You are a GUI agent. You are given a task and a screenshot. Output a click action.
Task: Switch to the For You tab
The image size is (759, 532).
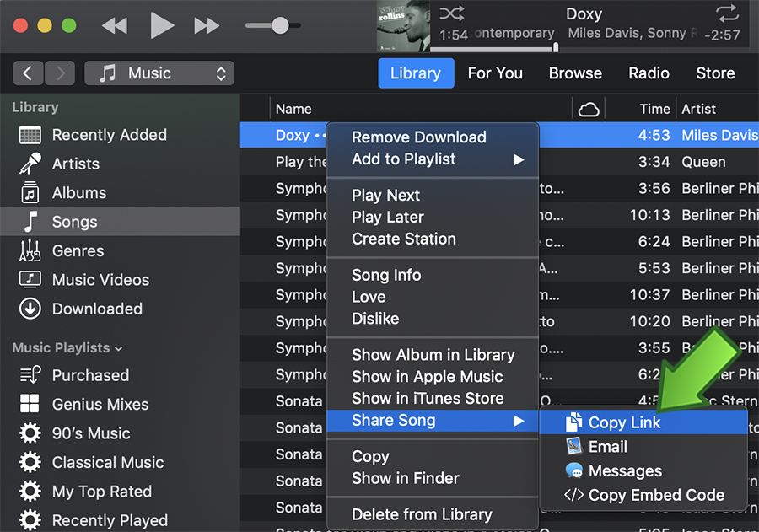click(x=495, y=73)
